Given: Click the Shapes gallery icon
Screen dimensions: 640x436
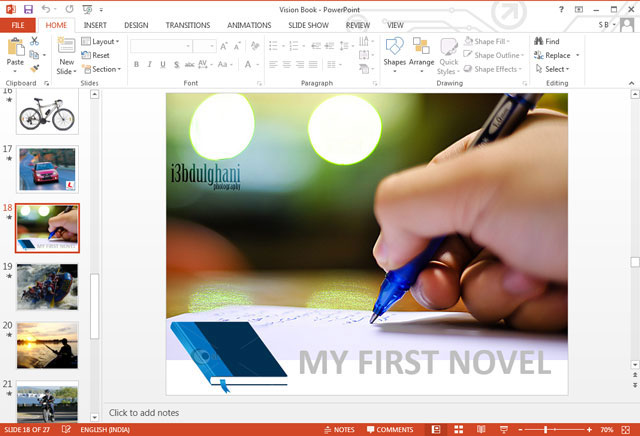Looking at the screenshot, I should point(394,46).
